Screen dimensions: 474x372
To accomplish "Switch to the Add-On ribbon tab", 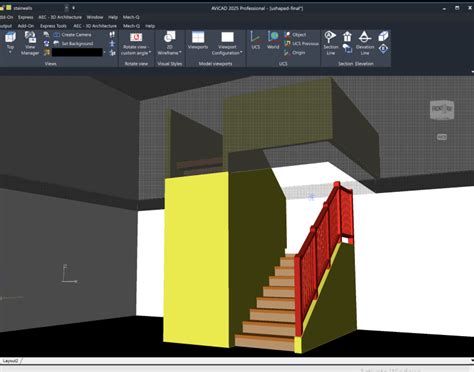I will (26, 26).
